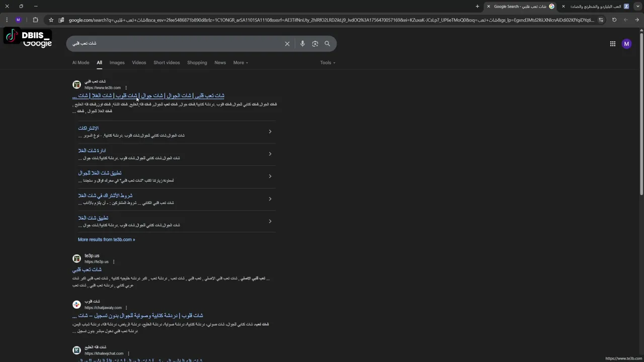Click the https://chatjawaly.com URL text
Image resolution: width=644 pixels, height=362 pixels.
point(103,308)
